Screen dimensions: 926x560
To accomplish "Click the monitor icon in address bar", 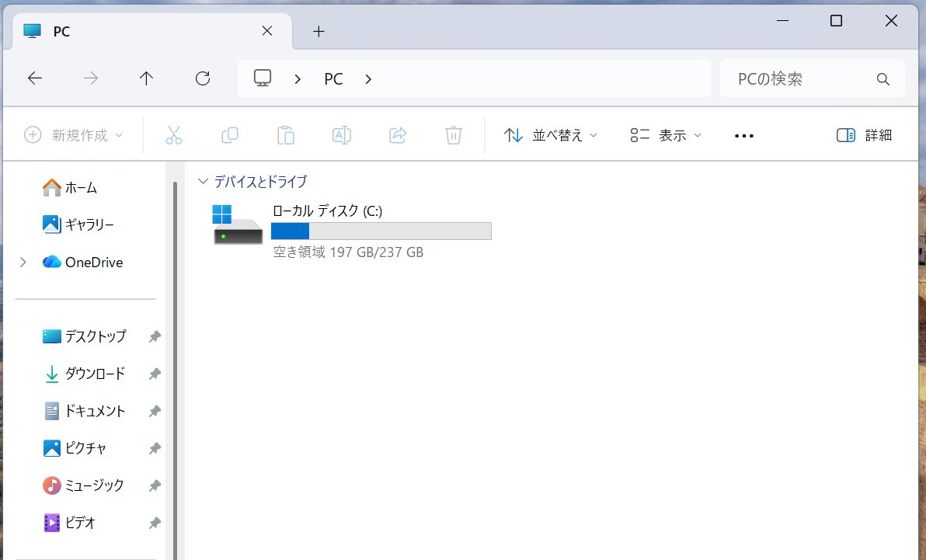I will tap(263, 78).
